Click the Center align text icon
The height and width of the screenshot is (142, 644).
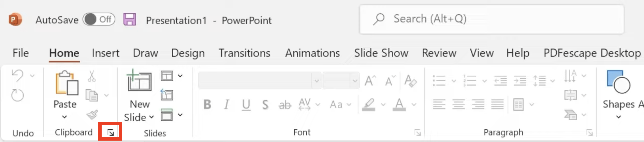tap(458, 104)
